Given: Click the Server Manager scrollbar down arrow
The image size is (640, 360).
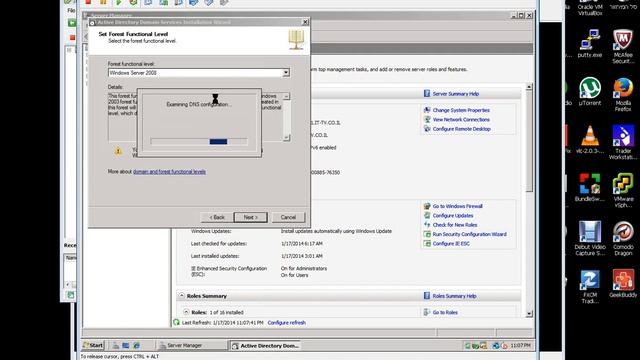Looking at the screenshot, I should click(x=529, y=313).
